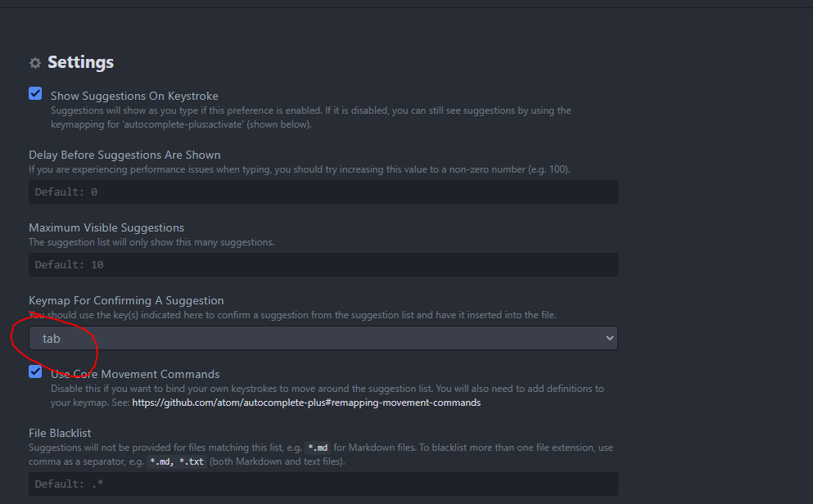Screen dimensions: 813x504
Task: Click the Settings section heading
Action: pos(80,62)
